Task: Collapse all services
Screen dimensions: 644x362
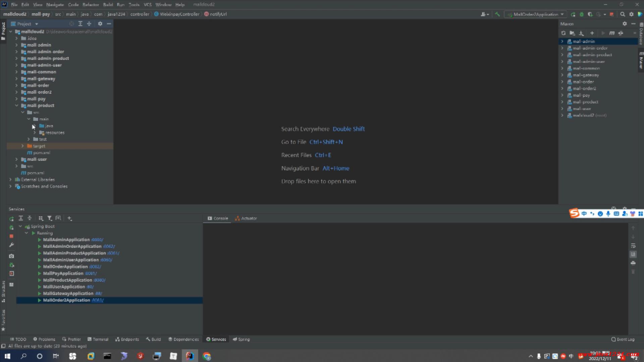Action: [x=30, y=218]
